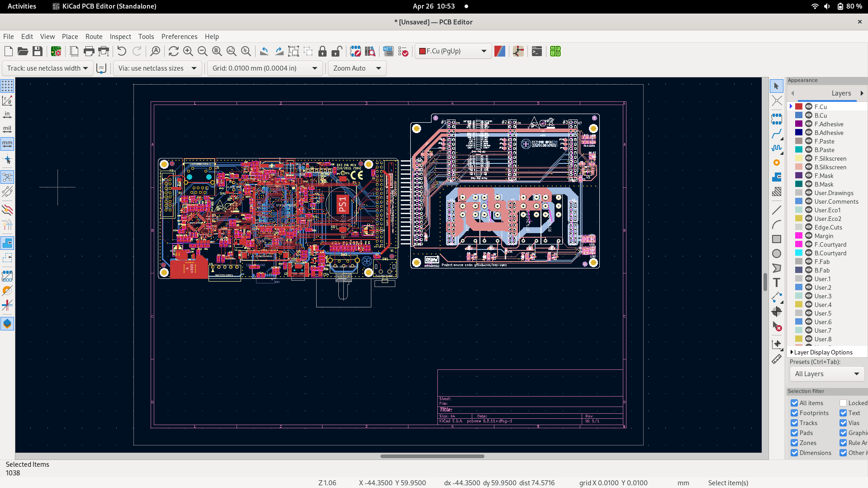
Task: Open the All Layers presets dropdown
Action: point(826,374)
